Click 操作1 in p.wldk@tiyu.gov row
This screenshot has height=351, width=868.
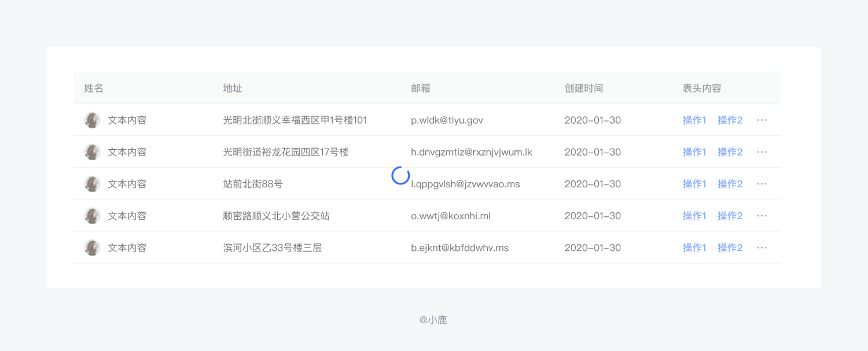(694, 120)
